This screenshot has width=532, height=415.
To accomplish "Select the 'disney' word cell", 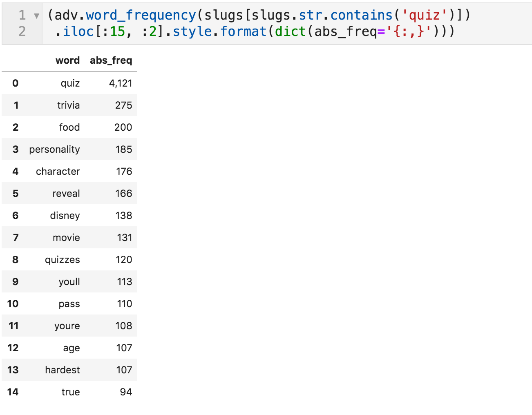I will [65, 216].
